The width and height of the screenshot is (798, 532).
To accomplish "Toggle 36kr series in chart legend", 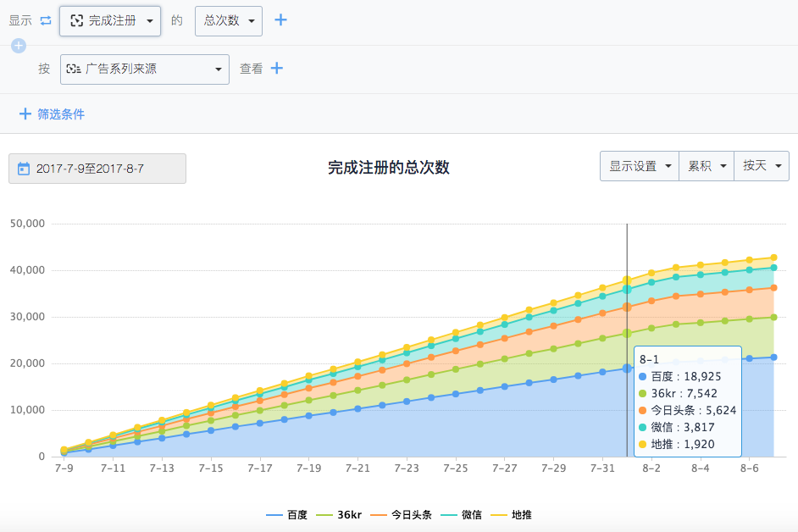I will pos(340,515).
